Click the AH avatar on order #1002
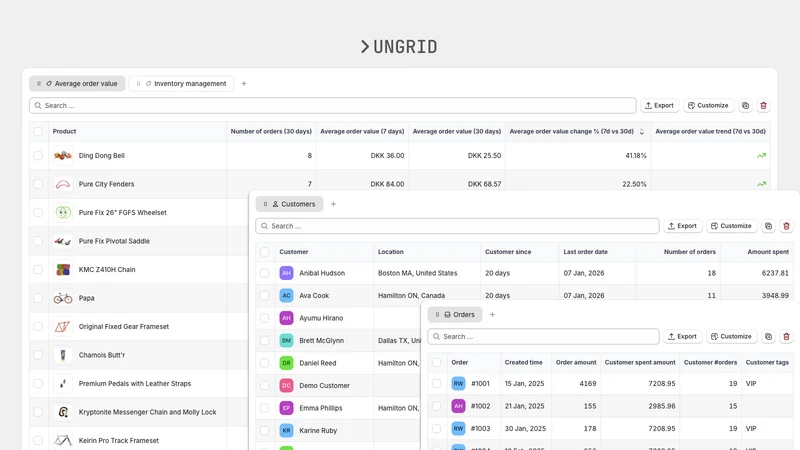 tap(458, 406)
